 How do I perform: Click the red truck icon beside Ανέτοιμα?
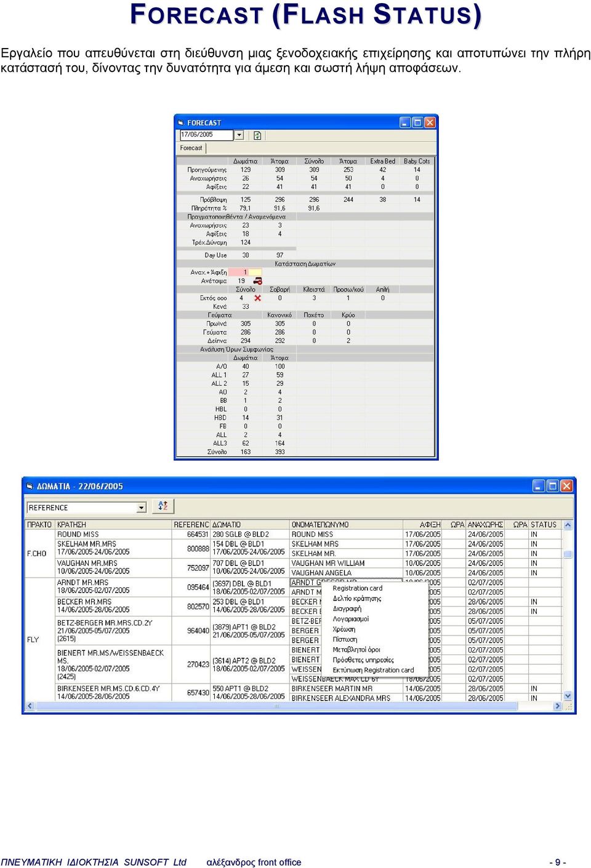(257, 281)
